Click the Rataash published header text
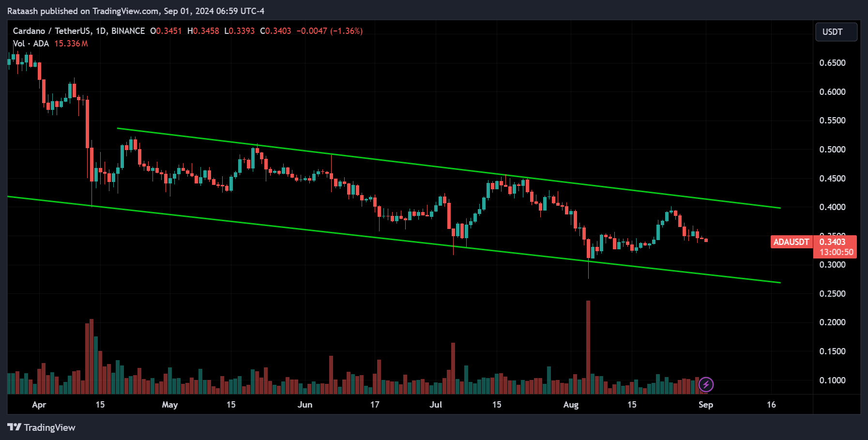This screenshot has height=440, width=868. [136, 11]
